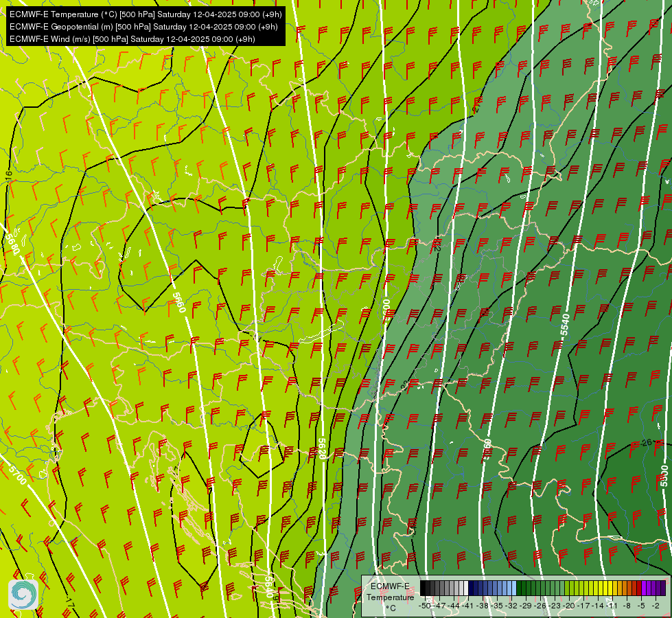This screenshot has width=672, height=618.
Task: Click the -35 tick label in the legend
Action: coord(498,606)
